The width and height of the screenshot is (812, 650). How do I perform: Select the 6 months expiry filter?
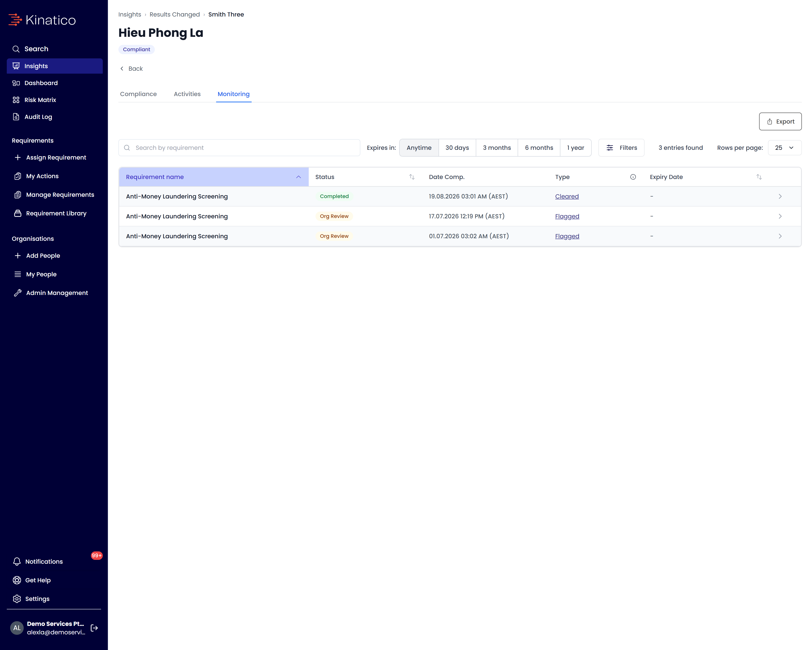tap(539, 148)
